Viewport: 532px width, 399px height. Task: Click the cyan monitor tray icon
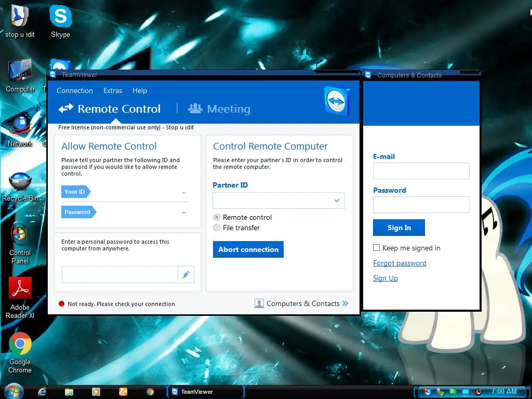point(465,392)
